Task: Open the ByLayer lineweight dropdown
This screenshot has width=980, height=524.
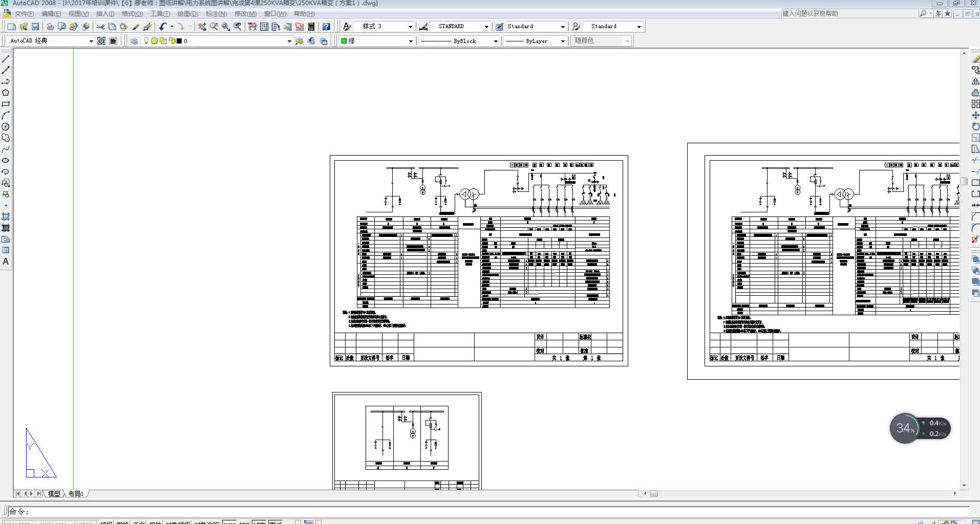Action: [x=535, y=41]
